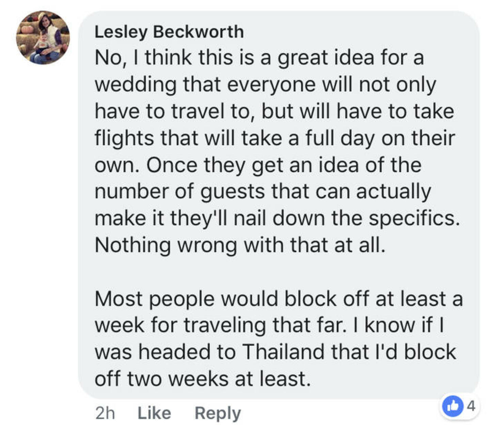Image resolution: width=504 pixels, height=425 pixels.
Task: Open Lesley Beckworth's round profile picture
Action: click(43, 37)
